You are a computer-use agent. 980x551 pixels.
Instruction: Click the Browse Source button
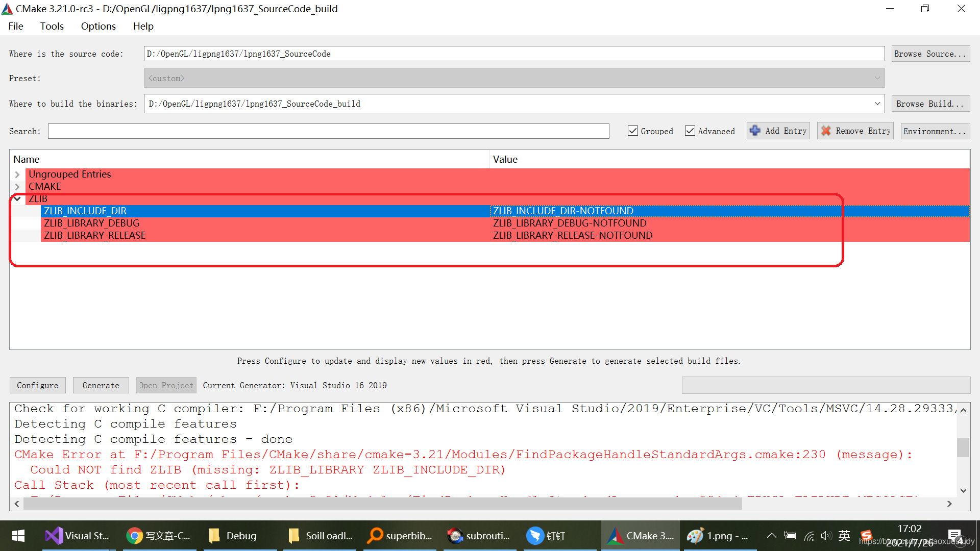[x=930, y=54]
